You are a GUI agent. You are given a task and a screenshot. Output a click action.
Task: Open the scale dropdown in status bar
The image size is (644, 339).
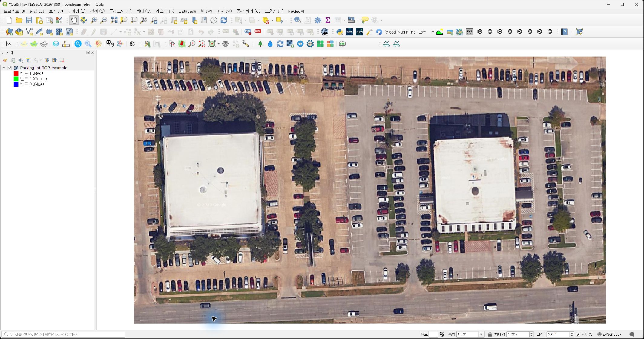(481, 334)
